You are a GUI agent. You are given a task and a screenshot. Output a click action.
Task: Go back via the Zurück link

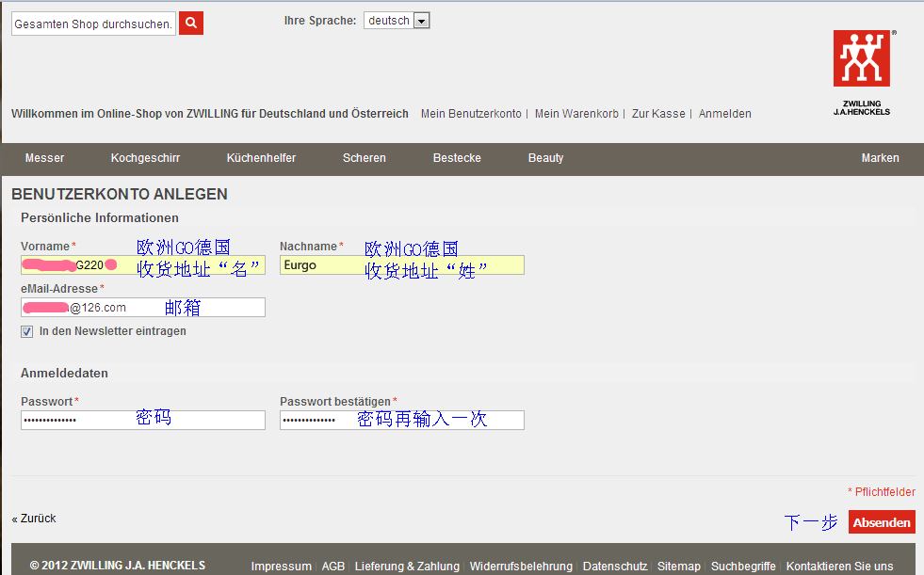(34, 519)
